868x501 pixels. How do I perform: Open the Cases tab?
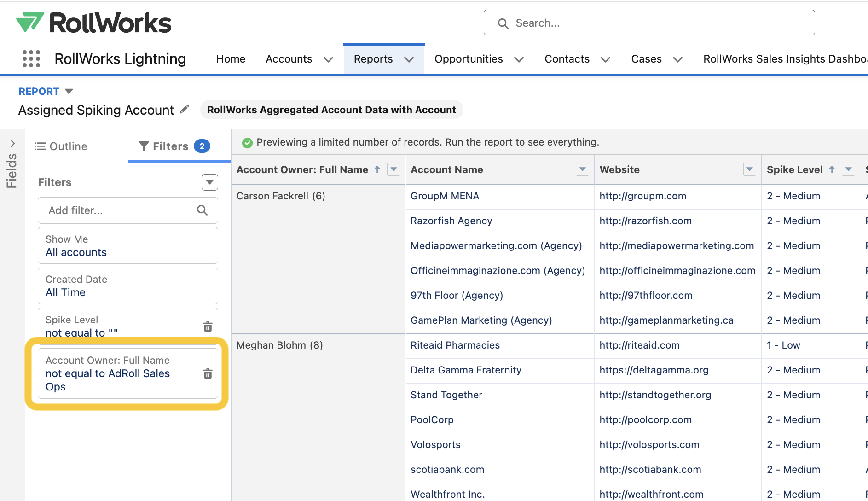coord(646,59)
